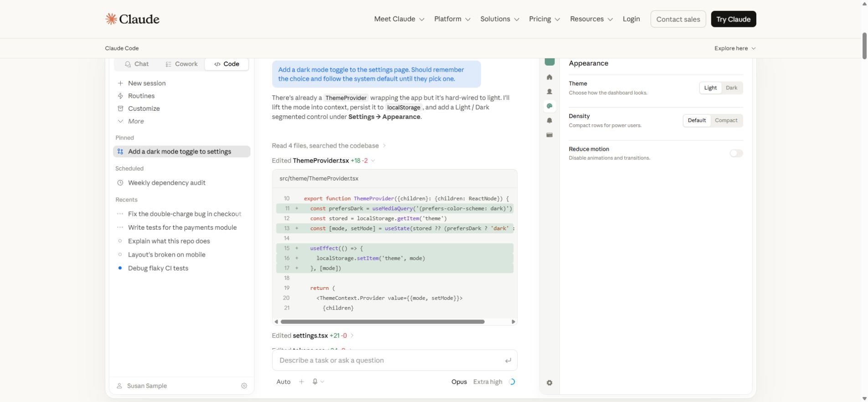Open Write tests for the payments module
The image size is (868, 402).
tap(182, 227)
